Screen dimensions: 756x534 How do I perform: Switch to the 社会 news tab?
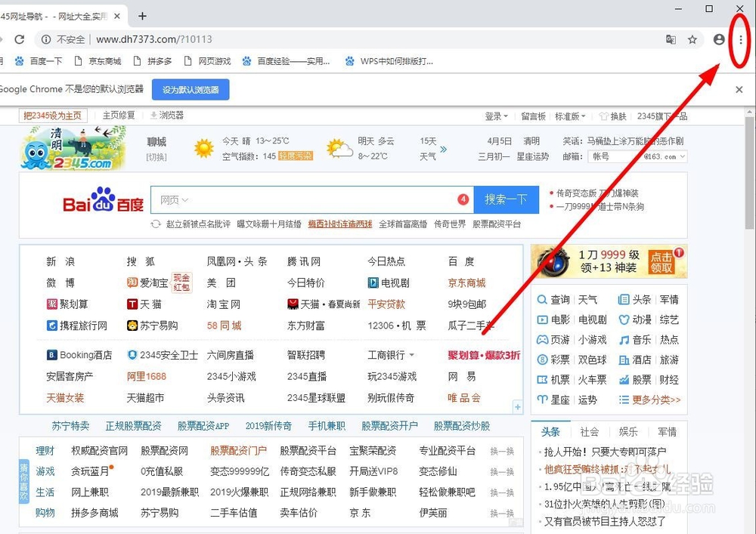point(589,432)
